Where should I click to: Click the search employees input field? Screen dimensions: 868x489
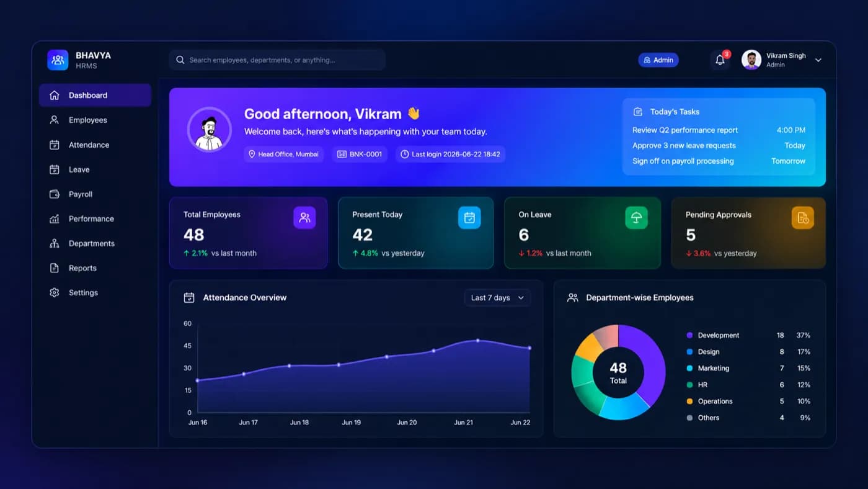pyautogui.click(x=277, y=60)
